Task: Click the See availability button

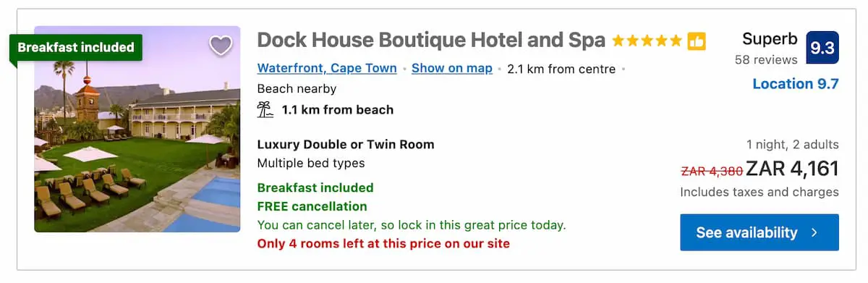Action: pyautogui.click(x=759, y=232)
